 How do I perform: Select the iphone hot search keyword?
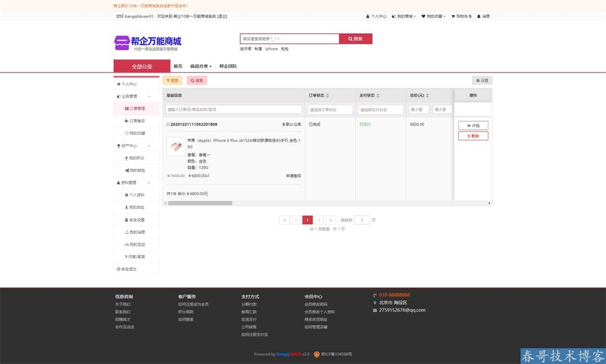click(271, 48)
